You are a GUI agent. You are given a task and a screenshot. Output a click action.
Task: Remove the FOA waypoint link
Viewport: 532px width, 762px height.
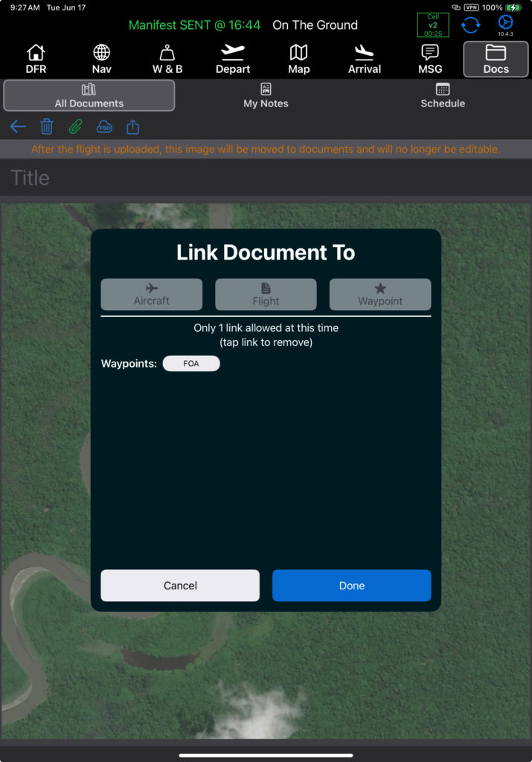[191, 363]
